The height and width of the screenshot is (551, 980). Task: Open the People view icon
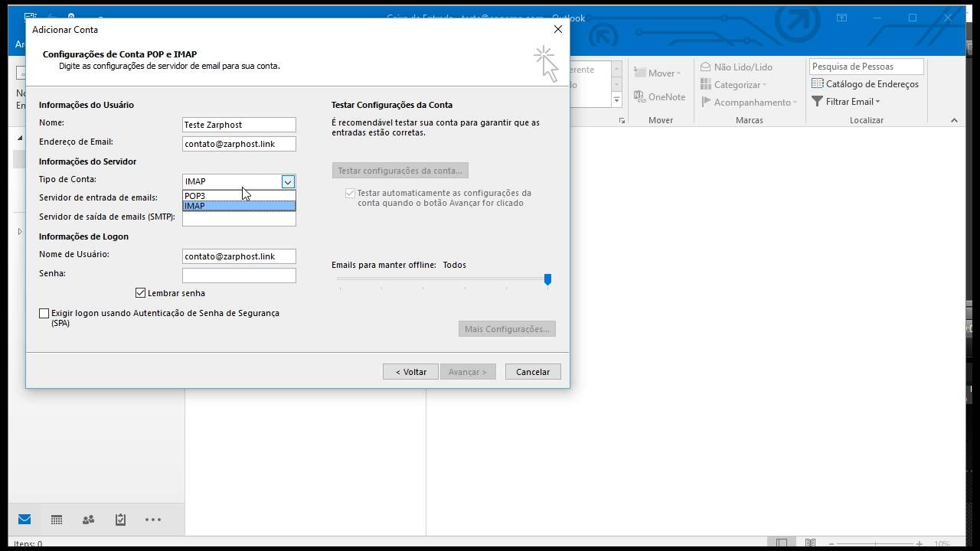88,520
